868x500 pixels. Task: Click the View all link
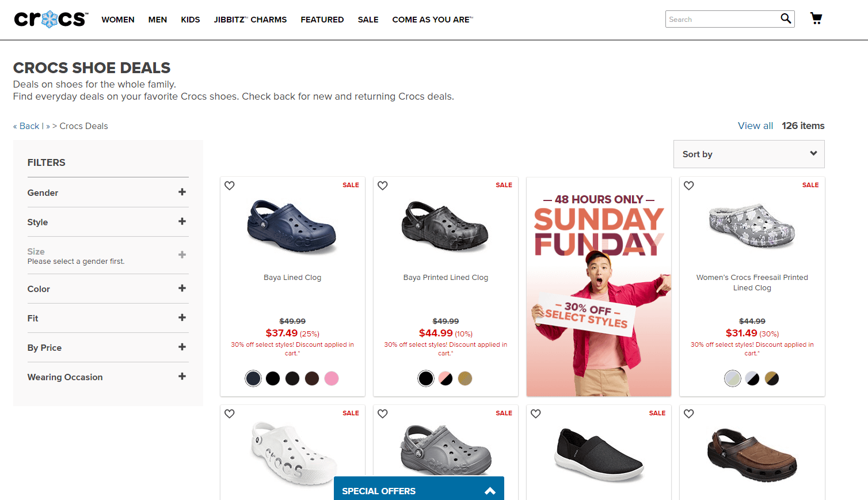(755, 126)
